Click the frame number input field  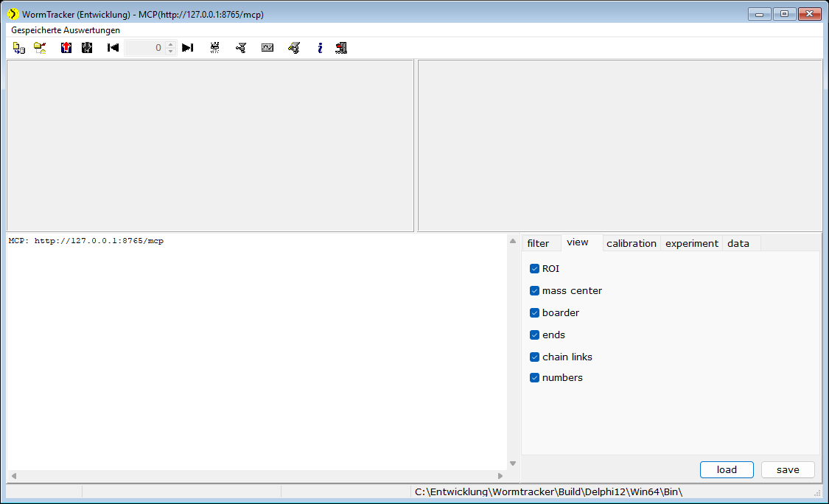[145, 48]
